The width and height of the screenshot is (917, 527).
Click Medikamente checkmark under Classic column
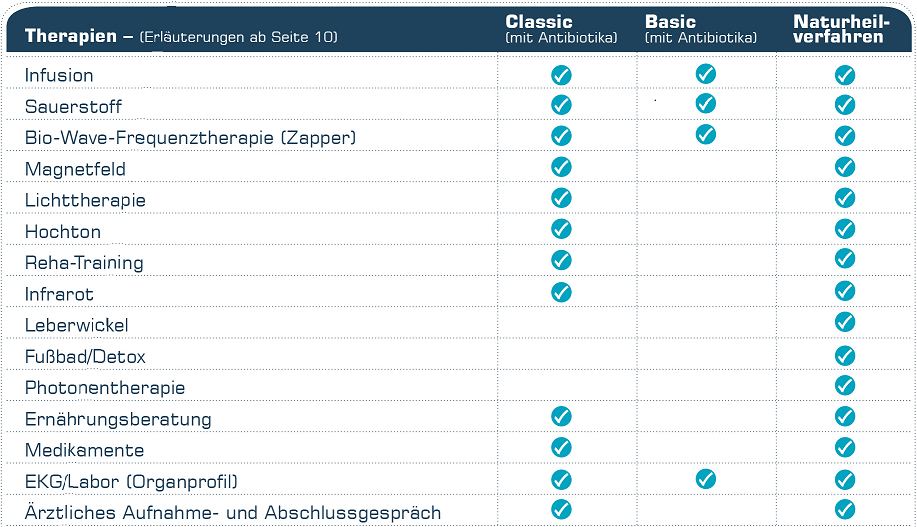point(561,447)
